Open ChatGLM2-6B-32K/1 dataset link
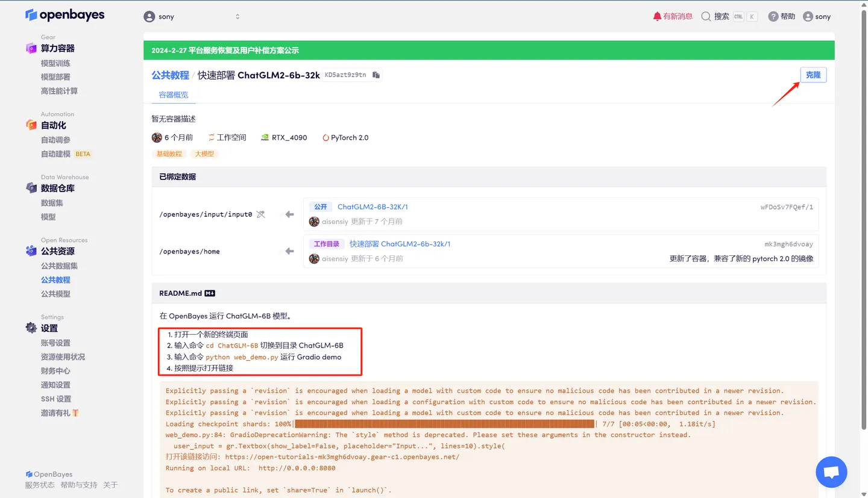This screenshot has height=498, width=868. click(373, 207)
